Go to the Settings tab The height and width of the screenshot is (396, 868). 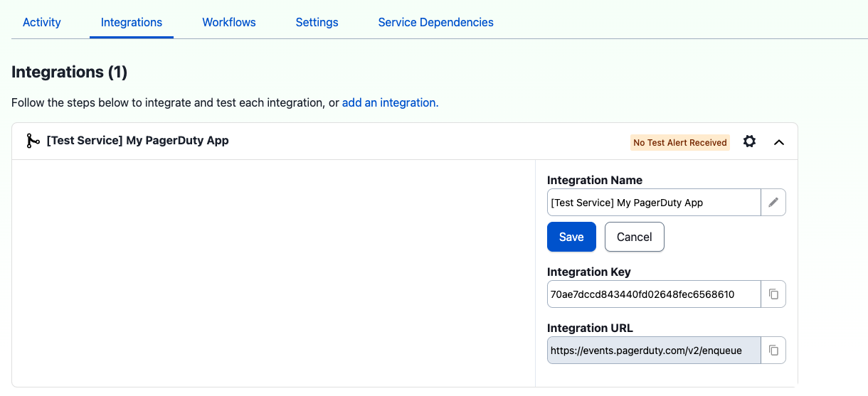point(317,22)
